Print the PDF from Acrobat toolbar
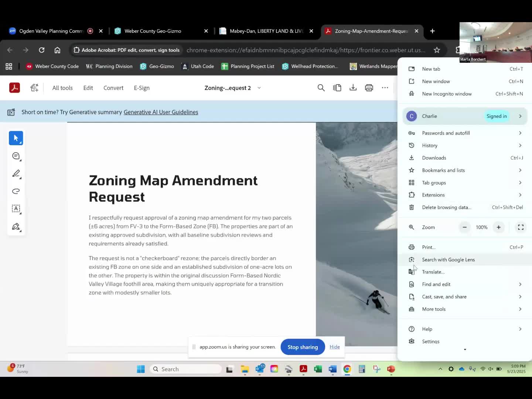The height and width of the screenshot is (399, 532). coord(369,88)
